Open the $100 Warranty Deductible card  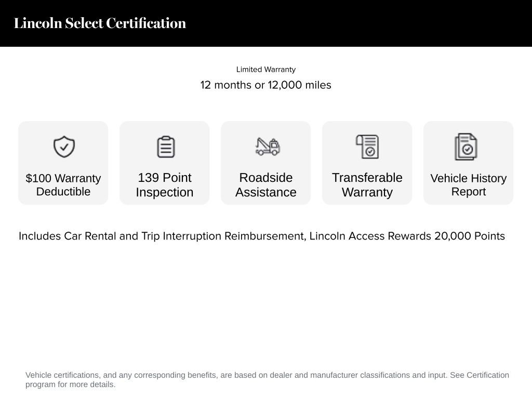coord(63,163)
